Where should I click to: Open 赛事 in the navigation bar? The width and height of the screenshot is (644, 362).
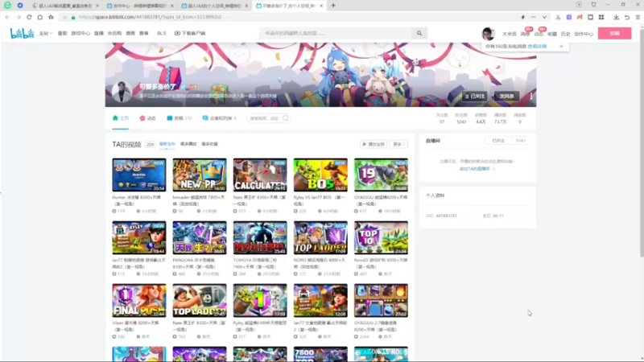pyautogui.click(x=144, y=33)
